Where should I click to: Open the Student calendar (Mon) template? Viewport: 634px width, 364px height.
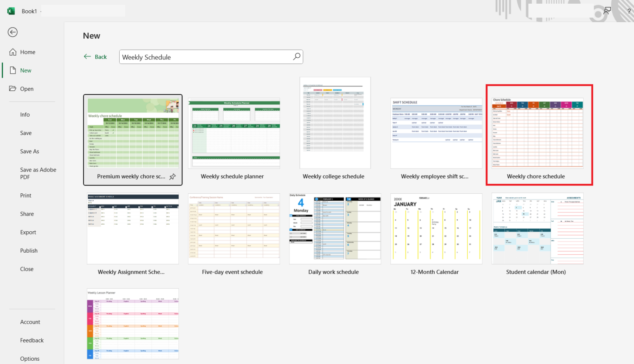tap(537, 229)
